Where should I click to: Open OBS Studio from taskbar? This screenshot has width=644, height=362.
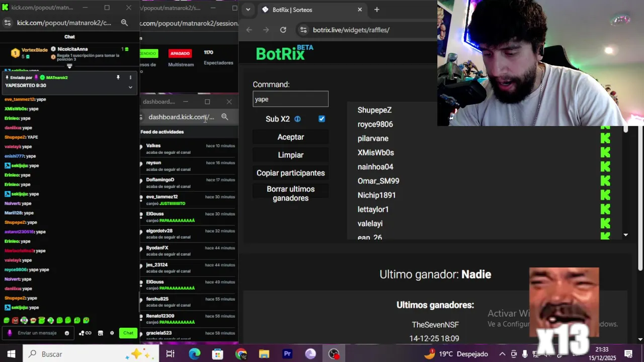(x=334, y=354)
